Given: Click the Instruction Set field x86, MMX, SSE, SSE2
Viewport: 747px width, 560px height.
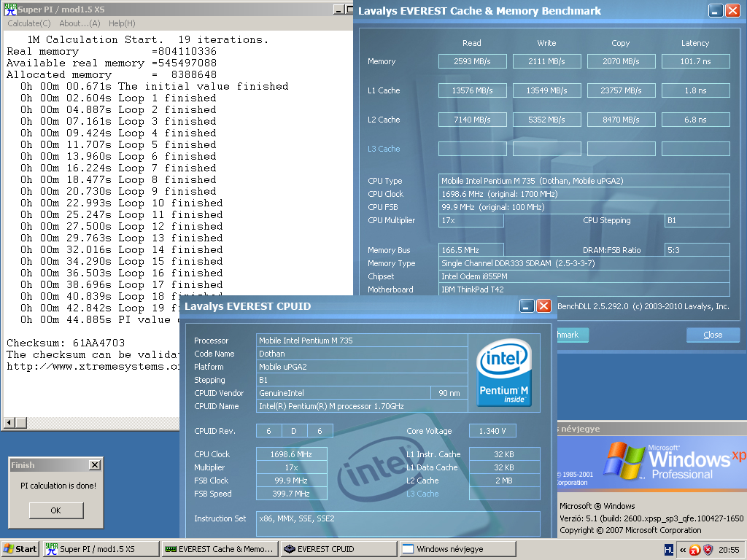Looking at the screenshot, I should [398, 524].
